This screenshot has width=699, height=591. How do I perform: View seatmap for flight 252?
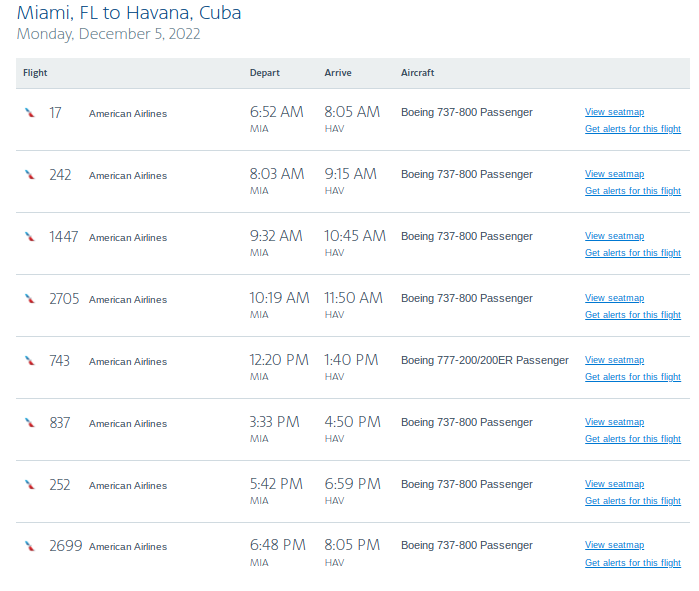click(x=614, y=484)
